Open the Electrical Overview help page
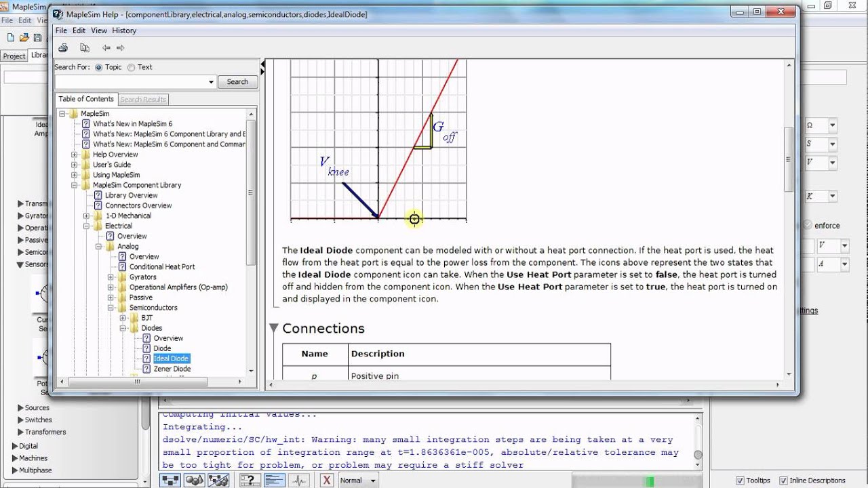Image resolution: width=868 pixels, height=488 pixels. click(132, 236)
